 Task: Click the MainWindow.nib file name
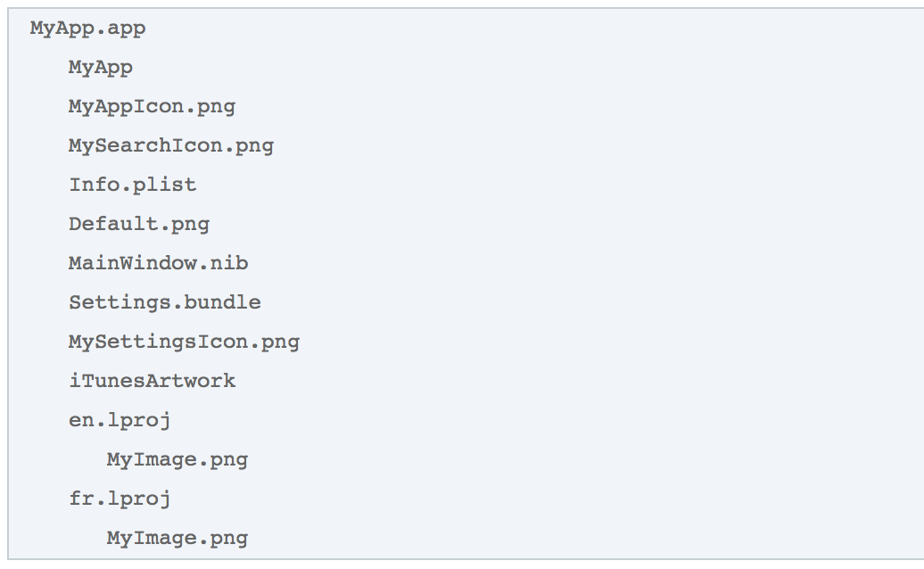pos(158,263)
